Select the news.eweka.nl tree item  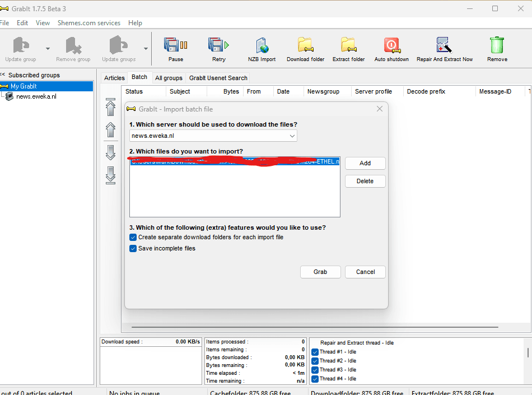click(x=36, y=96)
